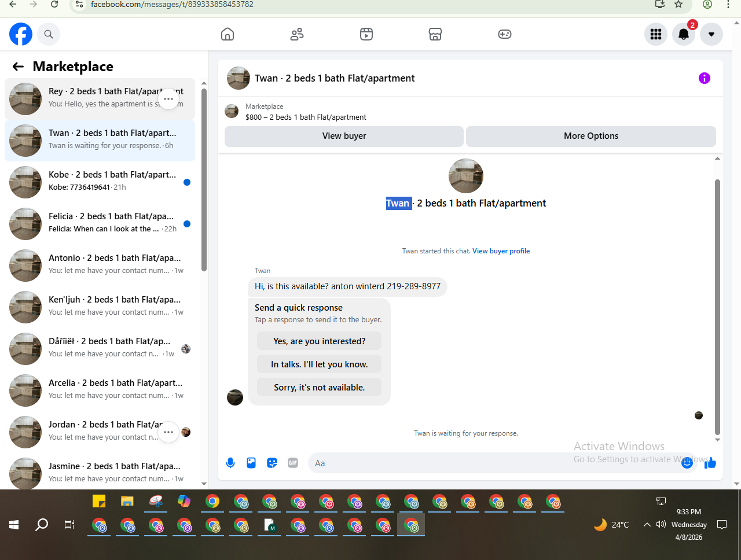
Task: Open the notifications bell with 2 alerts
Action: pyautogui.click(x=684, y=34)
